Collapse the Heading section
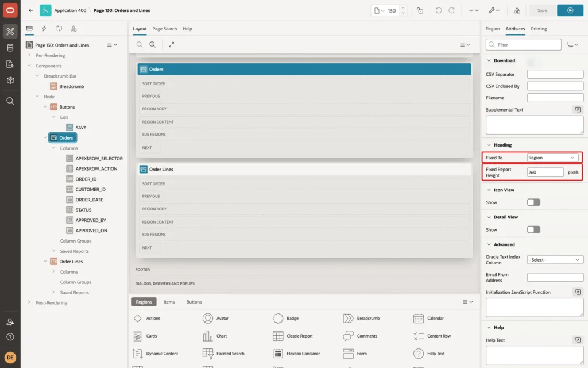This screenshot has height=368, width=588. click(489, 145)
